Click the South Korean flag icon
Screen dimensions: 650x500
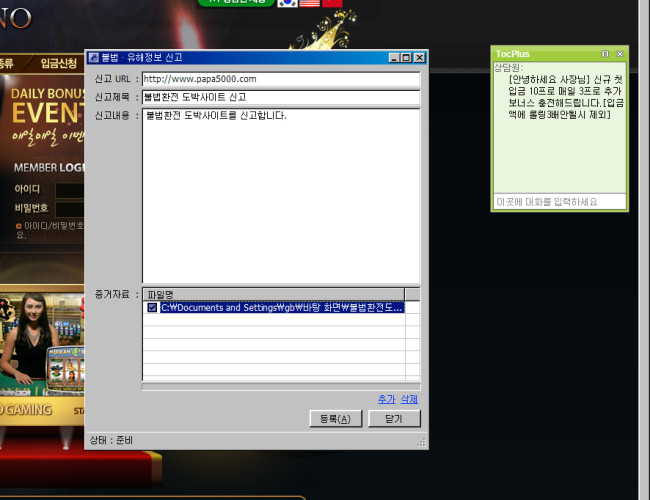288,3
